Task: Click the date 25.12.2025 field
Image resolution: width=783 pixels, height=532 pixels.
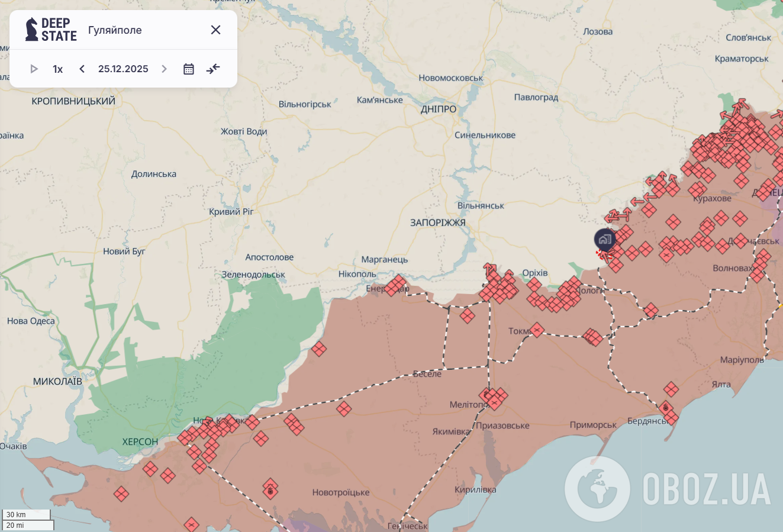Action: (123, 69)
